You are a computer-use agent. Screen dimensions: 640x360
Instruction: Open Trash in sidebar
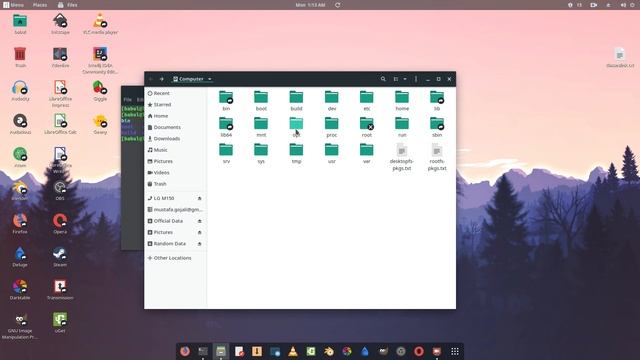tap(157, 184)
